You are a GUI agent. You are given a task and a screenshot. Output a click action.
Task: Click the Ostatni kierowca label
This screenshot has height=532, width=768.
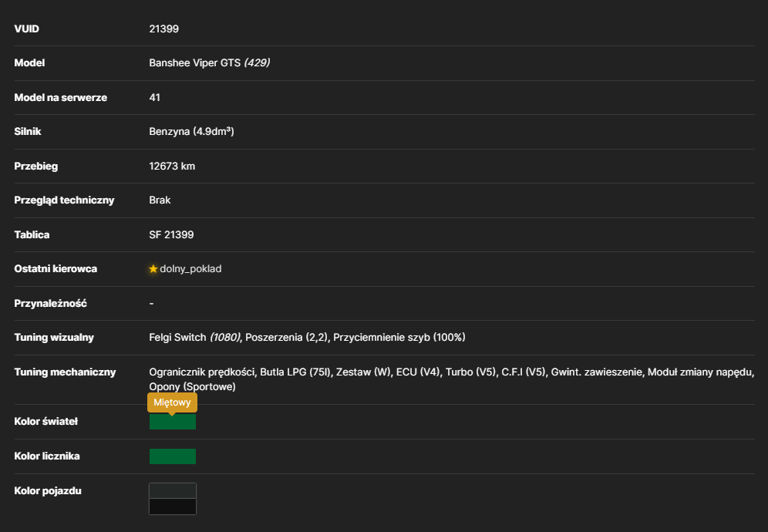[x=56, y=269]
